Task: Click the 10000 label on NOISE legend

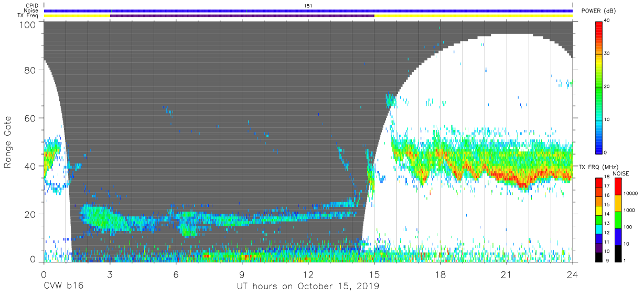Action: point(630,194)
